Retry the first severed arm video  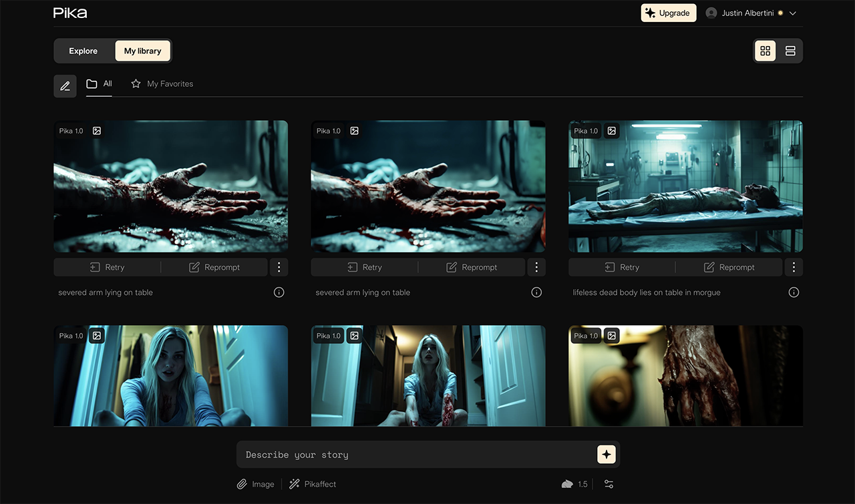click(107, 267)
